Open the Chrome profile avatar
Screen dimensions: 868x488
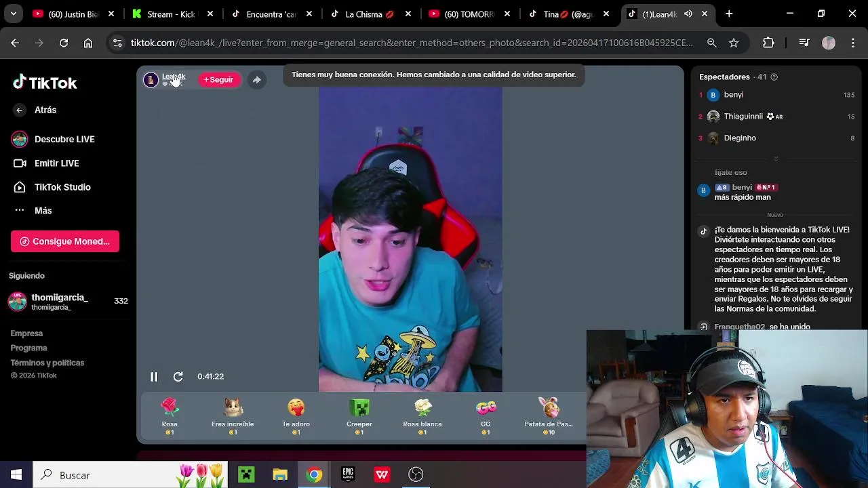point(829,43)
